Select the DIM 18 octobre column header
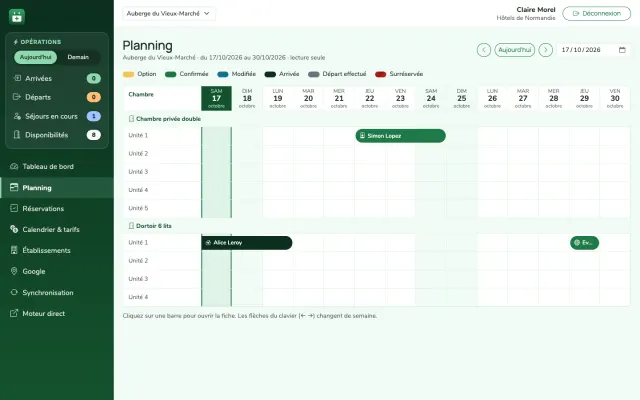The height and width of the screenshot is (400, 640). [247, 98]
